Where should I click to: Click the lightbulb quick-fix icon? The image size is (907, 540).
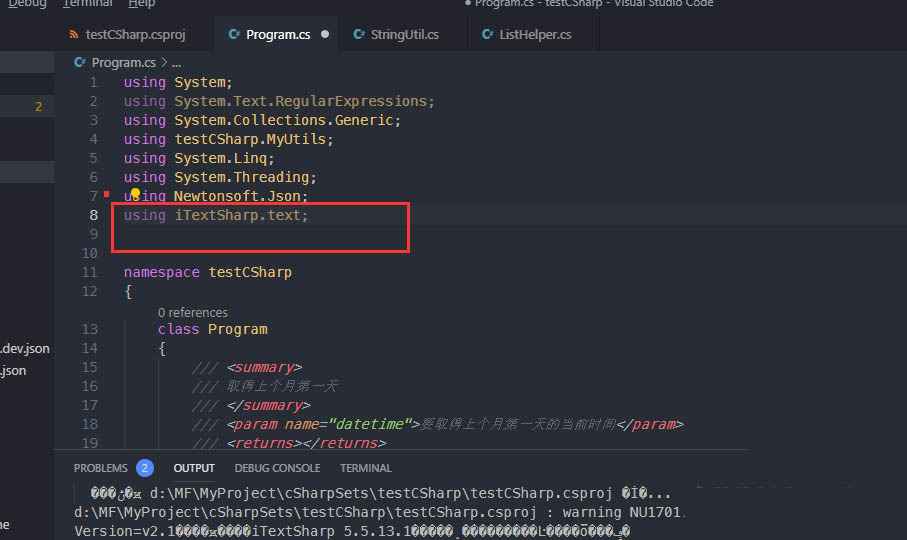134,193
